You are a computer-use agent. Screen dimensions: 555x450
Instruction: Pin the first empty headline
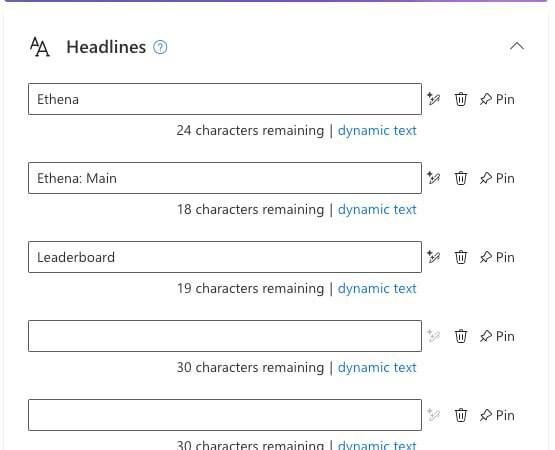(x=497, y=336)
